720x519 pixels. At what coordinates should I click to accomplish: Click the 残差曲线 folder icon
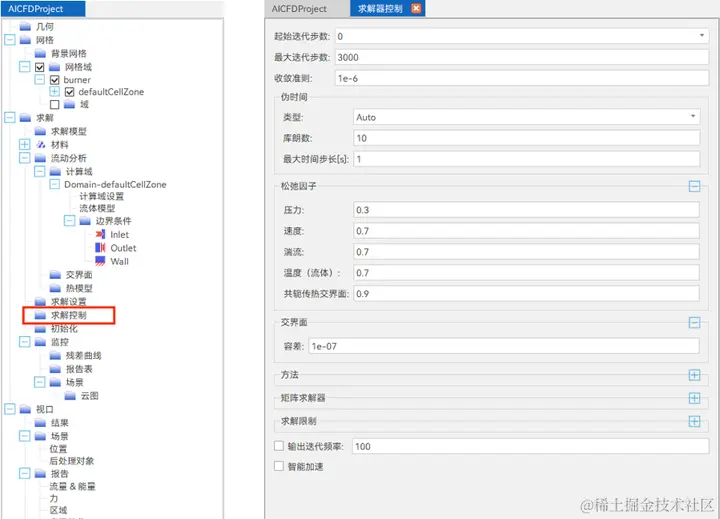point(55,355)
